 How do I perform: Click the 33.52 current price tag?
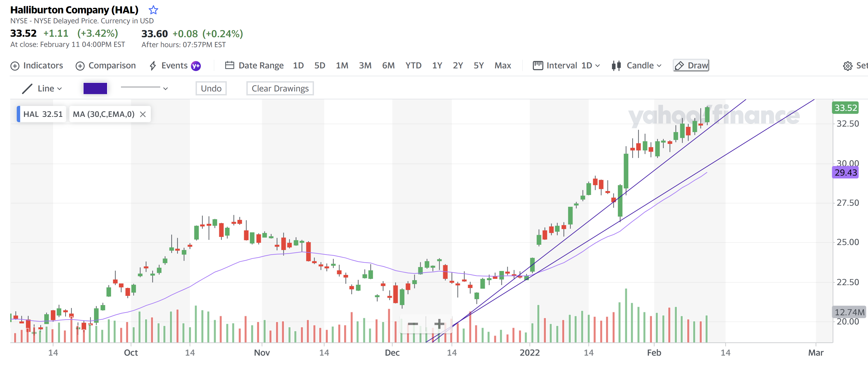point(845,108)
